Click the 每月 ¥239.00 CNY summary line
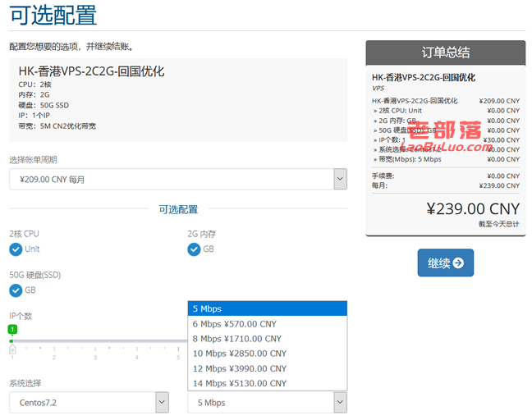 click(x=446, y=185)
